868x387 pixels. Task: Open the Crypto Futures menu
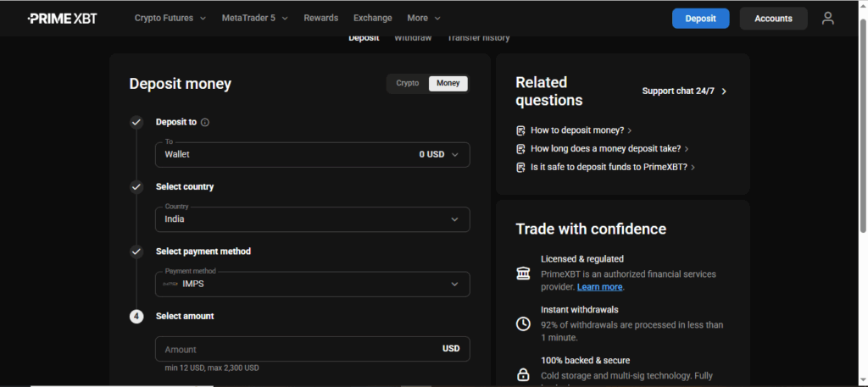pos(170,18)
